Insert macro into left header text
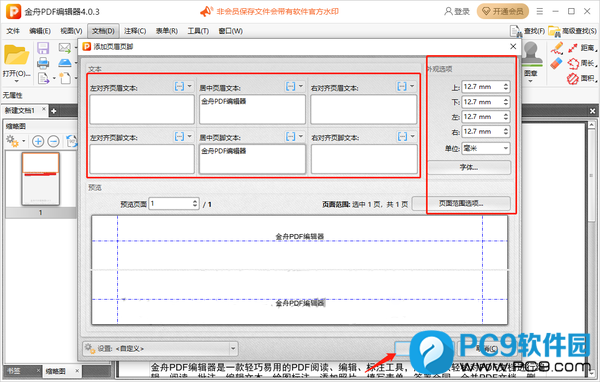 point(179,87)
